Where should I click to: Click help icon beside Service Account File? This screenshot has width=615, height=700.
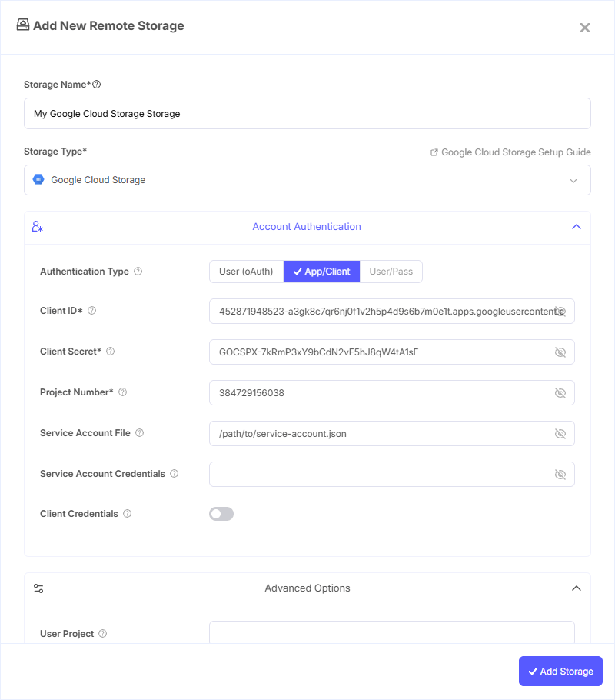139,433
